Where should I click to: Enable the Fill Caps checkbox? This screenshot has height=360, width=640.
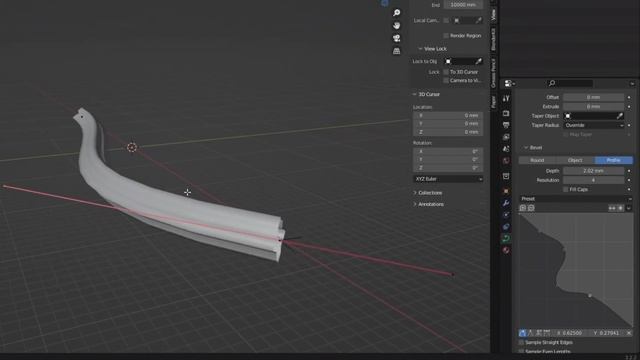566,189
